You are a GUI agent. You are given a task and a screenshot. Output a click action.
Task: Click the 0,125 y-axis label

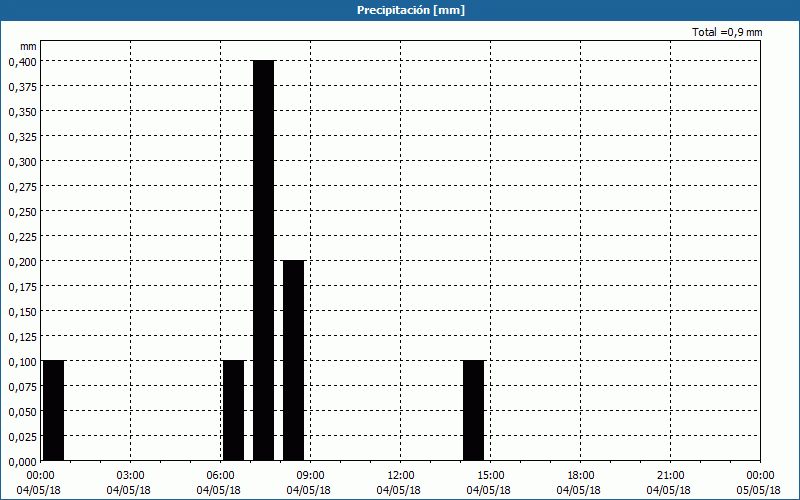[22, 337]
